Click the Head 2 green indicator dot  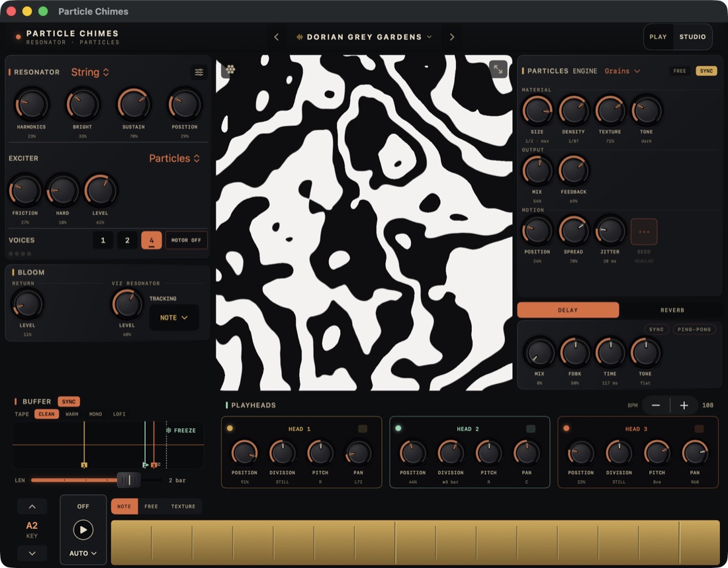click(398, 428)
